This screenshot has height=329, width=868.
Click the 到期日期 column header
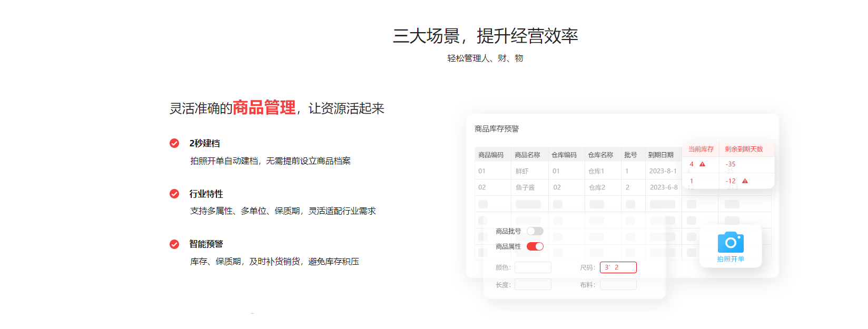click(x=660, y=155)
